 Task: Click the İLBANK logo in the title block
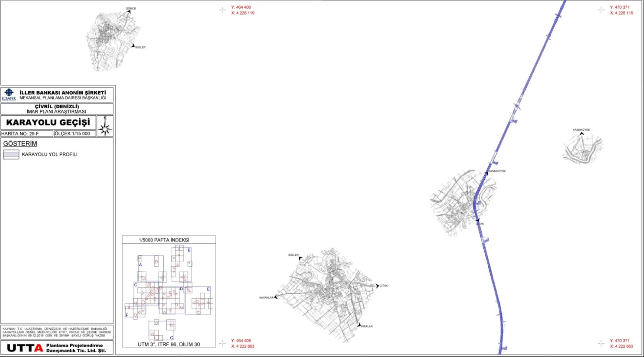pyautogui.click(x=9, y=95)
